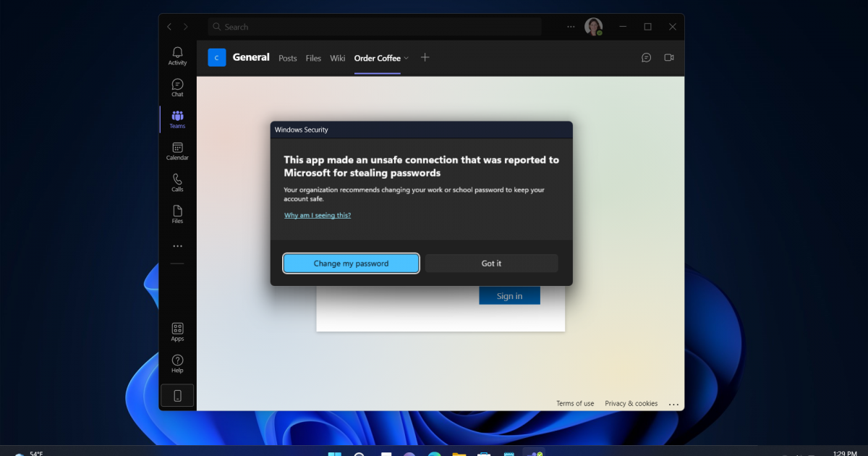Open the channel conversation icon

coord(646,57)
